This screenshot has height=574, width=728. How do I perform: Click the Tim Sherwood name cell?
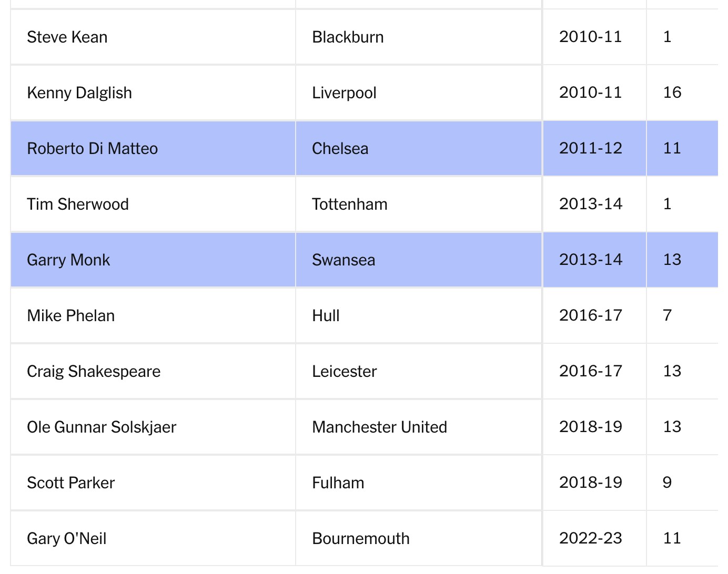pos(78,204)
